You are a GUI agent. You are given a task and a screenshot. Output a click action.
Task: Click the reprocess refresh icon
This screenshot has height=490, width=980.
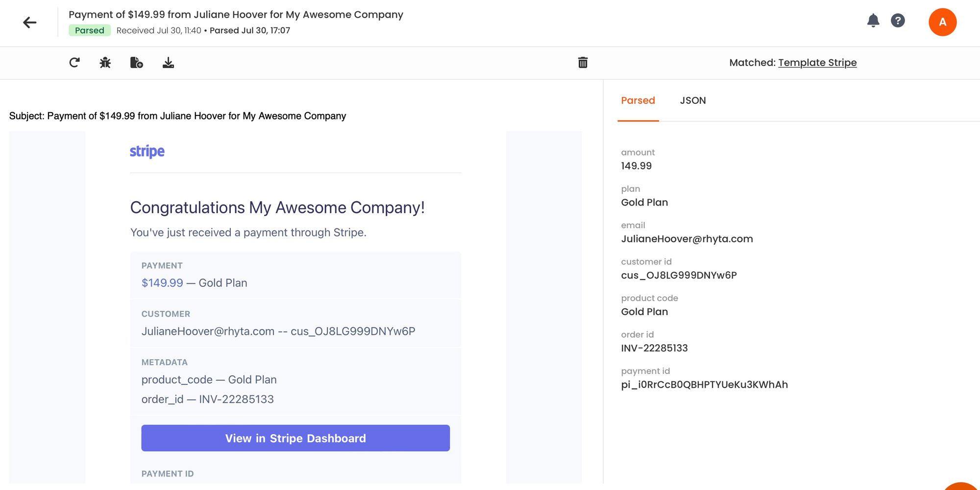click(74, 63)
